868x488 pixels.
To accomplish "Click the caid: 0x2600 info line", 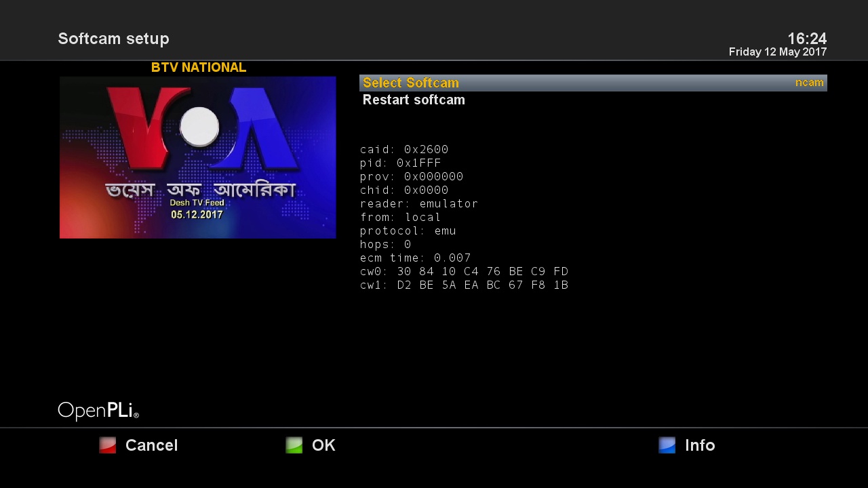I will coord(404,150).
